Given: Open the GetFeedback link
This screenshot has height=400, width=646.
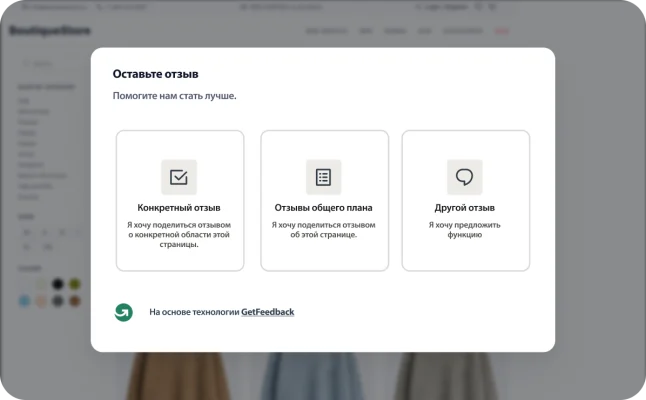Looking at the screenshot, I should (x=267, y=312).
